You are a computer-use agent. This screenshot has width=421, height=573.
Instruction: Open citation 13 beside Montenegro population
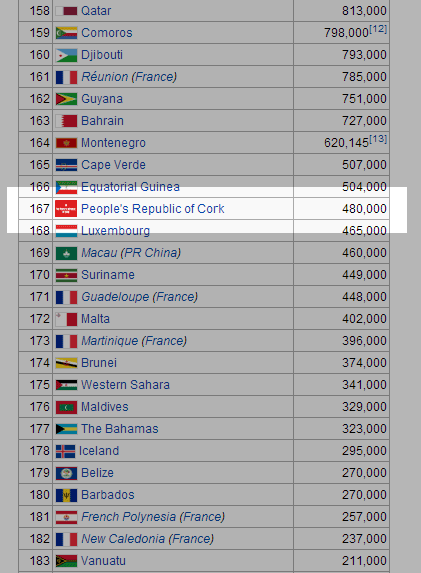[378, 139]
